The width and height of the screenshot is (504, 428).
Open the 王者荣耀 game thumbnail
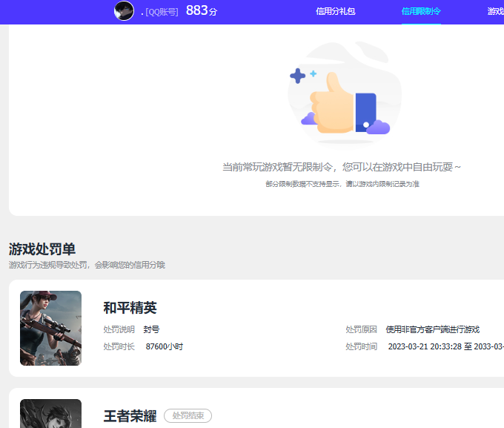coord(51,413)
